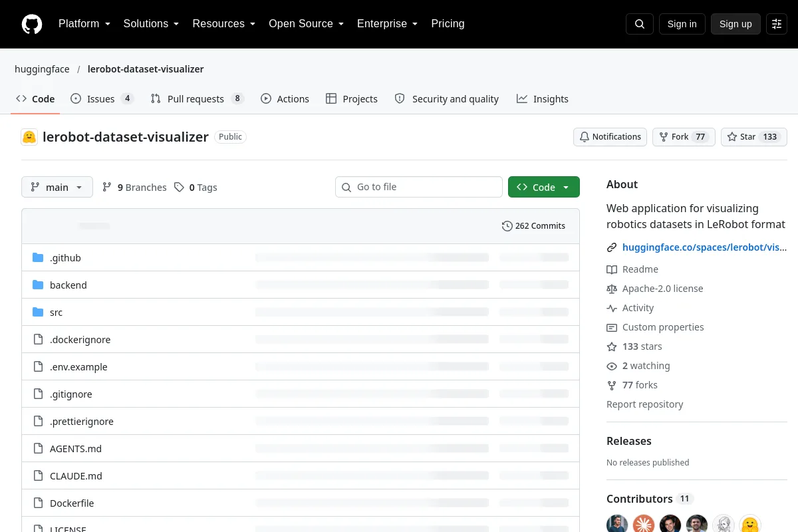Click the backend folder icon
The width and height of the screenshot is (798, 532).
[x=38, y=285]
